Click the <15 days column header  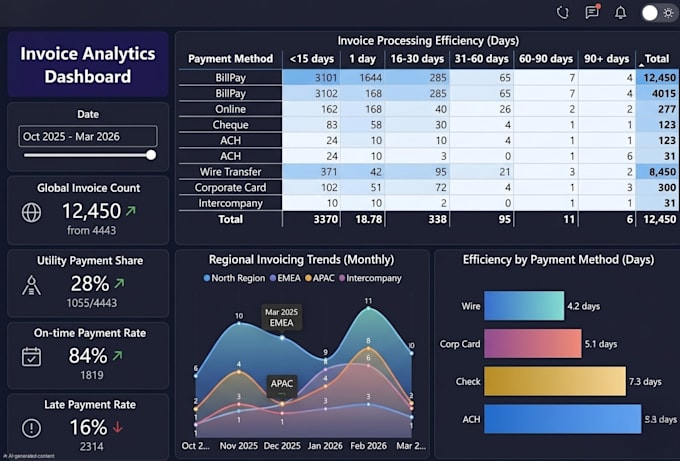[x=312, y=59]
